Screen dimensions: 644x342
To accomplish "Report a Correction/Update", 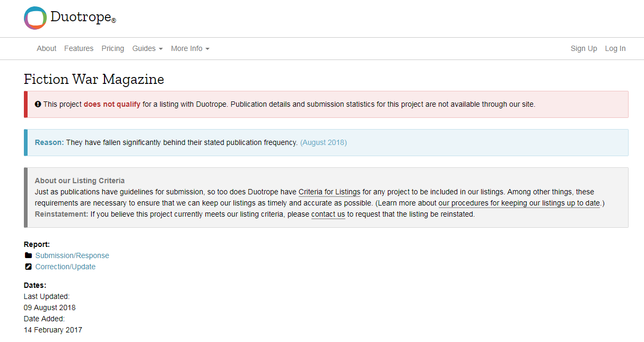I will point(65,267).
